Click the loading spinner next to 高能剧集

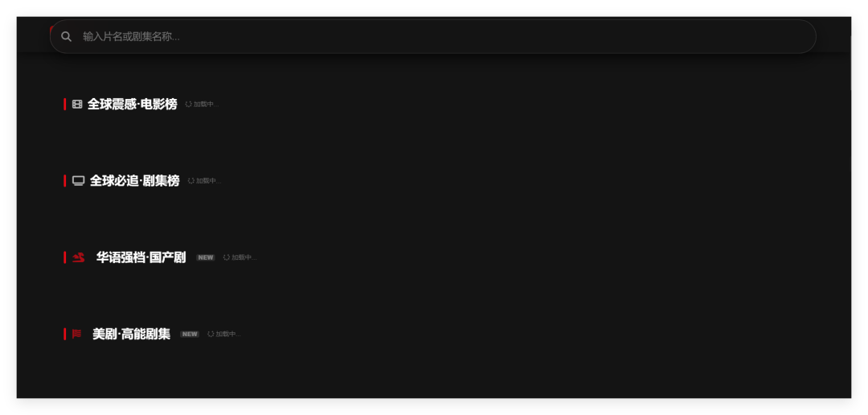coord(211,334)
